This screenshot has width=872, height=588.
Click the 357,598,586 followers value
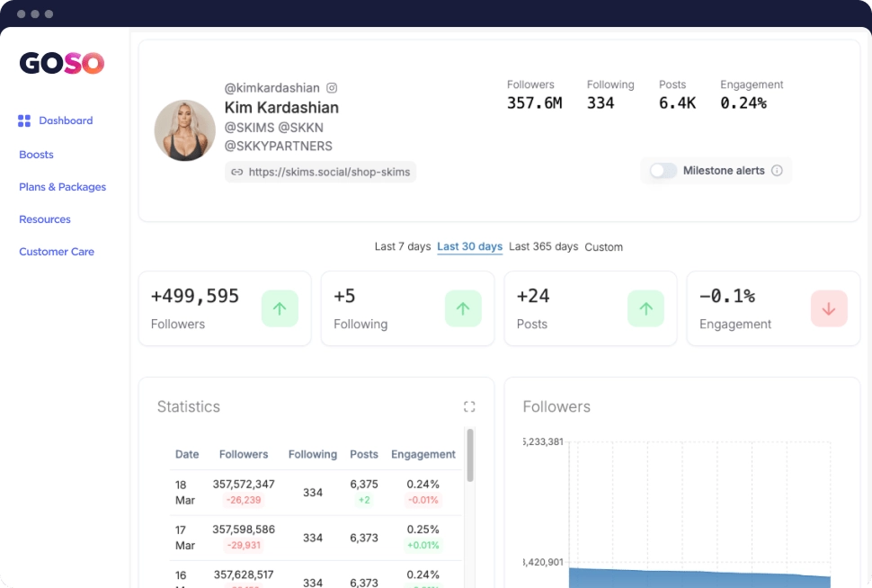coord(244,530)
